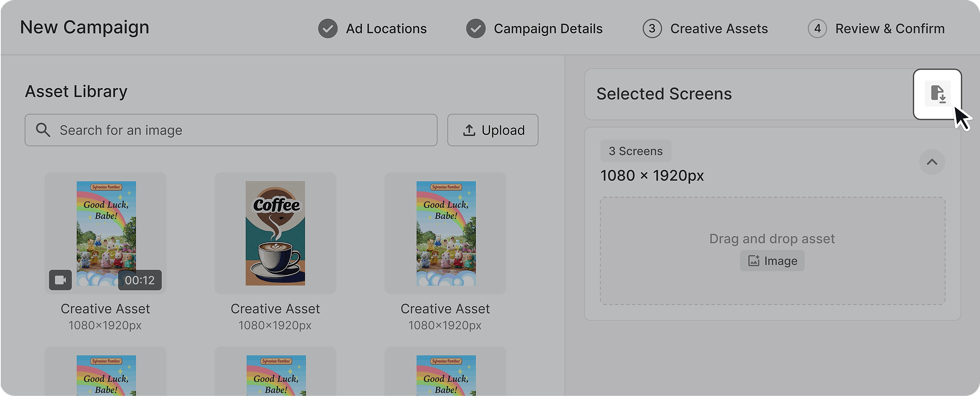Switch to the Creative Assets step
This screenshot has width=980, height=396.
tap(719, 29)
